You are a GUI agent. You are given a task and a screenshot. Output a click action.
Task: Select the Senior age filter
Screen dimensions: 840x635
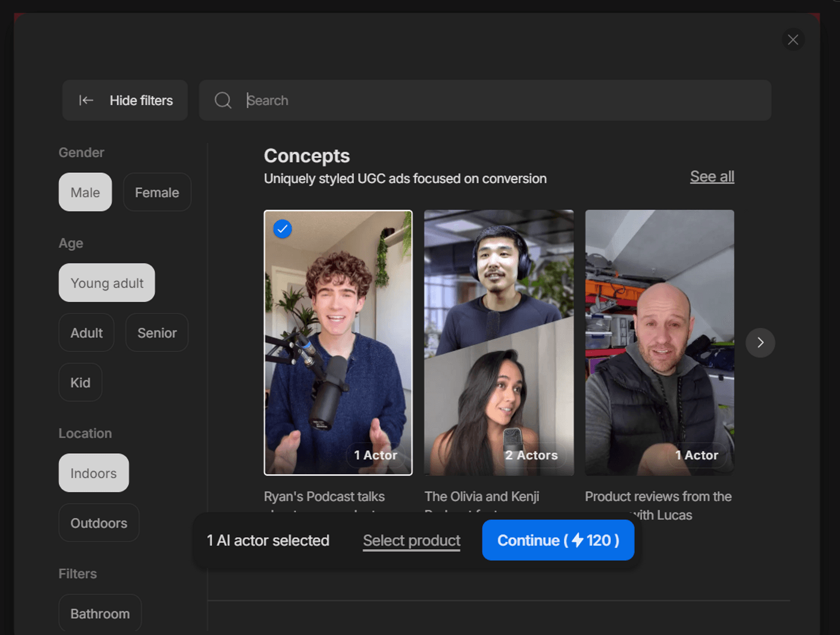click(157, 333)
